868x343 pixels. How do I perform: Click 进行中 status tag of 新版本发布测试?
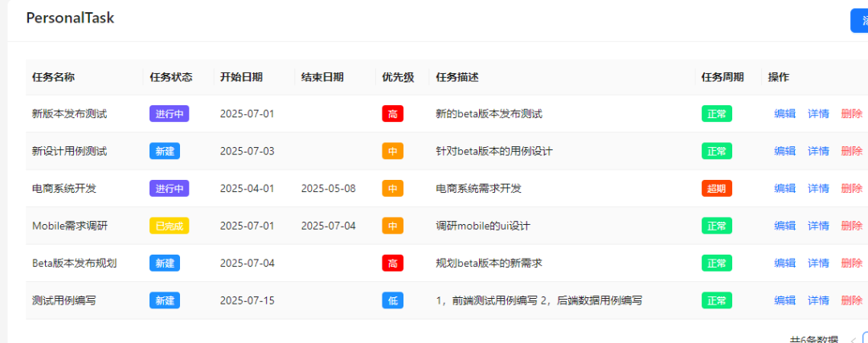pyautogui.click(x=170, y=114)
